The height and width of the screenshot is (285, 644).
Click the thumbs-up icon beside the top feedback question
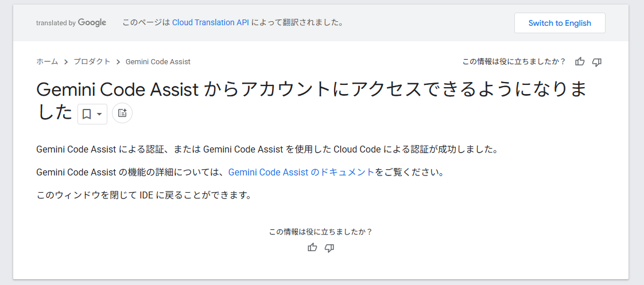point(580,62)
